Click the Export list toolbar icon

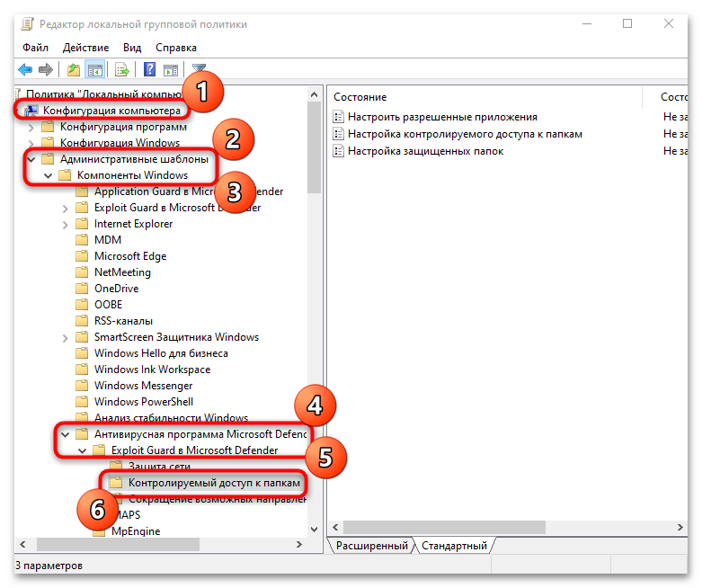tap(122, 70)
